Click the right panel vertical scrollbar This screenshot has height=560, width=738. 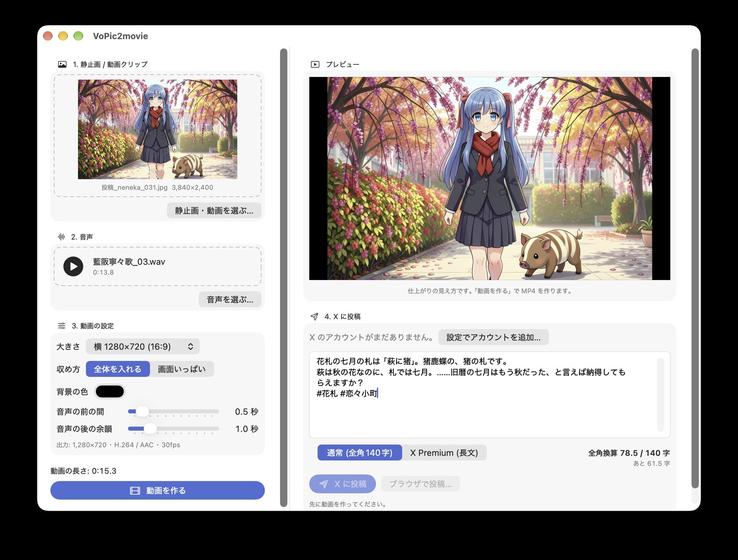pyautogui.click(x=695, y=268)
